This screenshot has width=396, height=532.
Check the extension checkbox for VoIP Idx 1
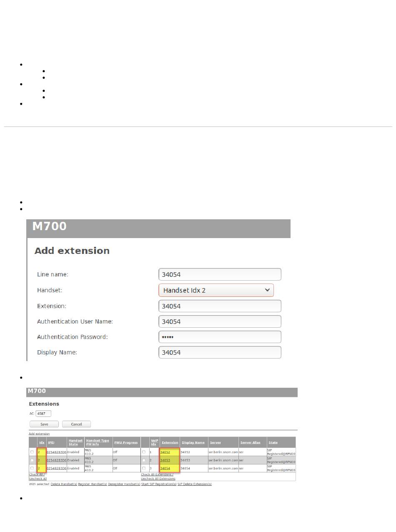point(144,452)
